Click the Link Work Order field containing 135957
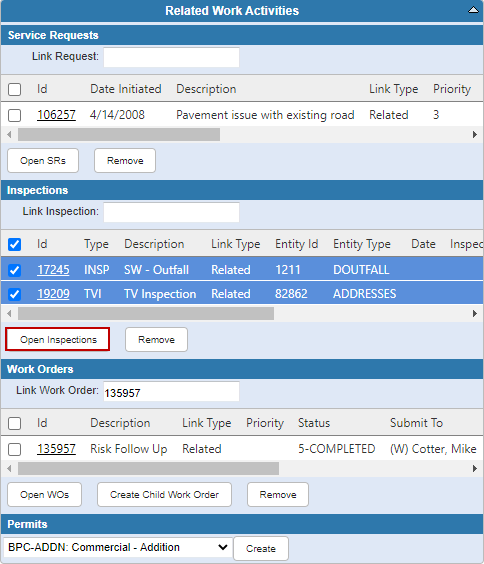The height and width of the screenshot is (564, 484). tap(172, 391)
